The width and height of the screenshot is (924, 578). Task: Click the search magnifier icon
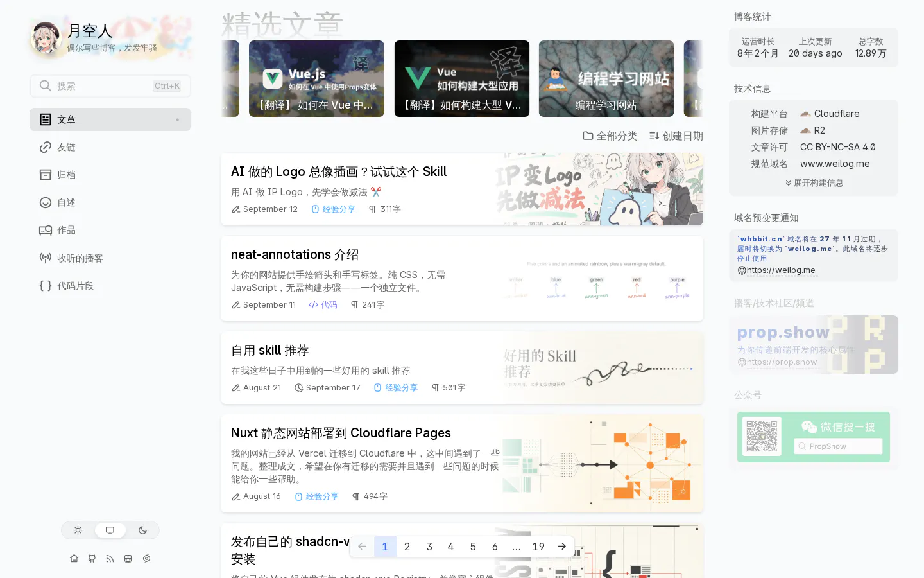45,85
